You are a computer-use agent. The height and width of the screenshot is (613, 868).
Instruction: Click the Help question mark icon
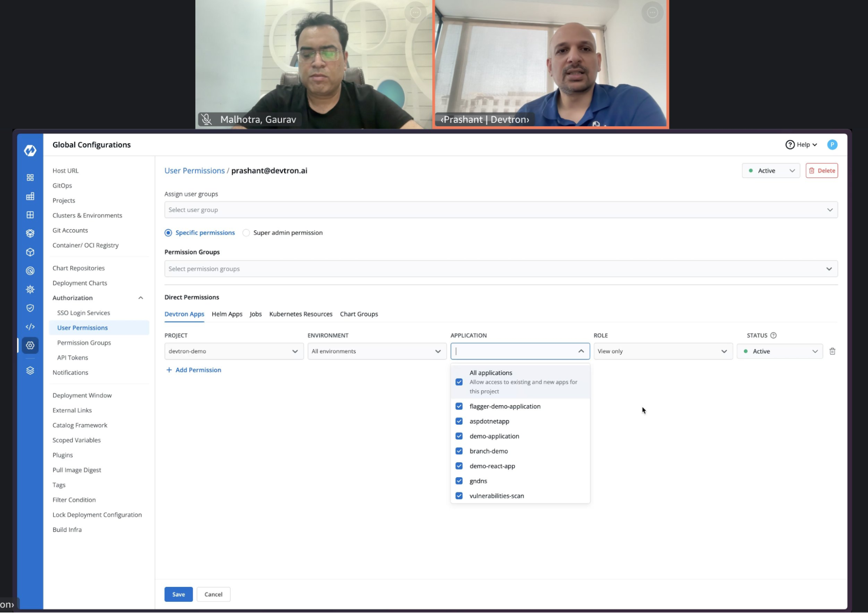(x=790, y=145)
